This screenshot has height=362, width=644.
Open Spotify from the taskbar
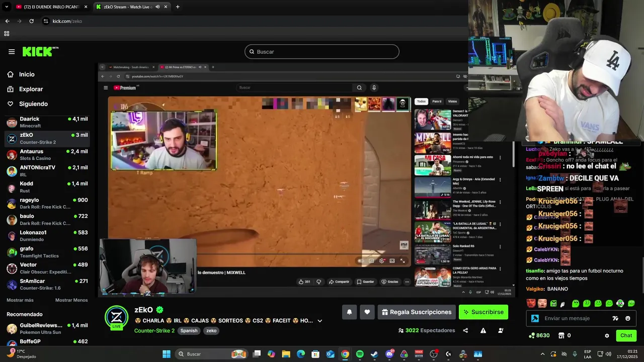tap(360, 354)
